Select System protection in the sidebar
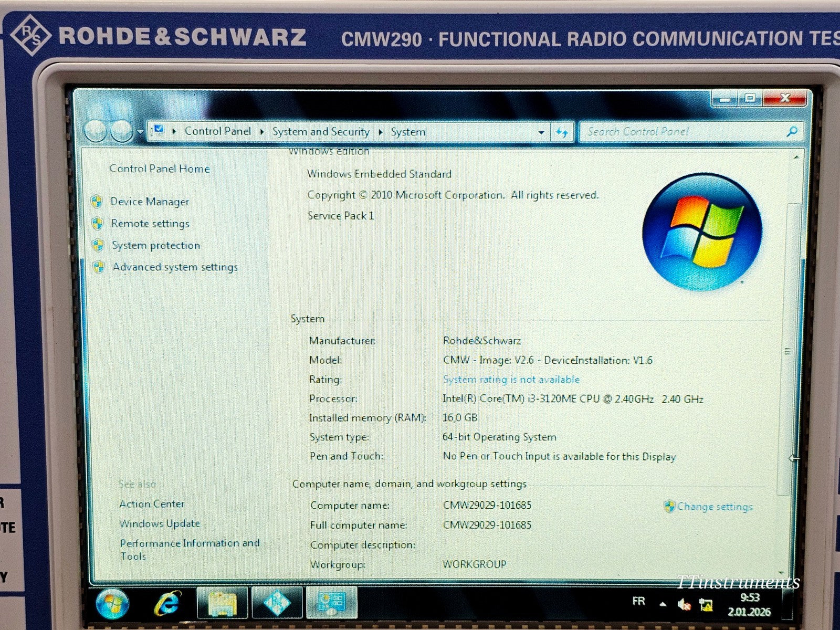 (x=155, y=245)
